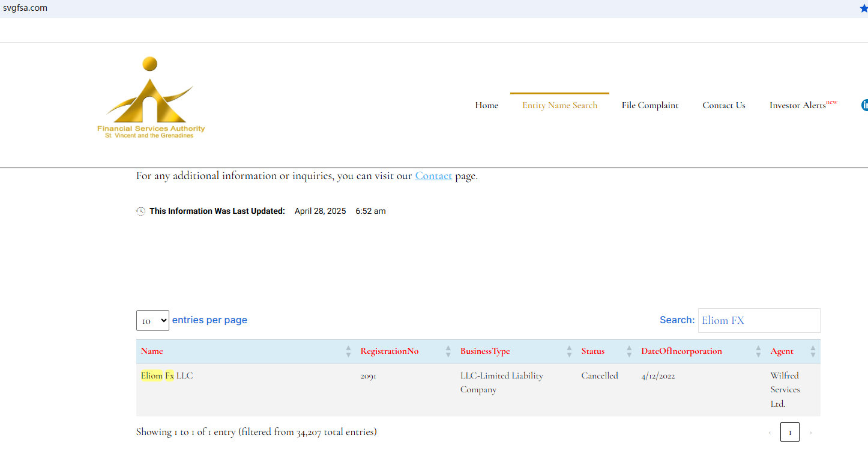Open the Entity Name Search tab
868x459 pixels.
[559, 105]
